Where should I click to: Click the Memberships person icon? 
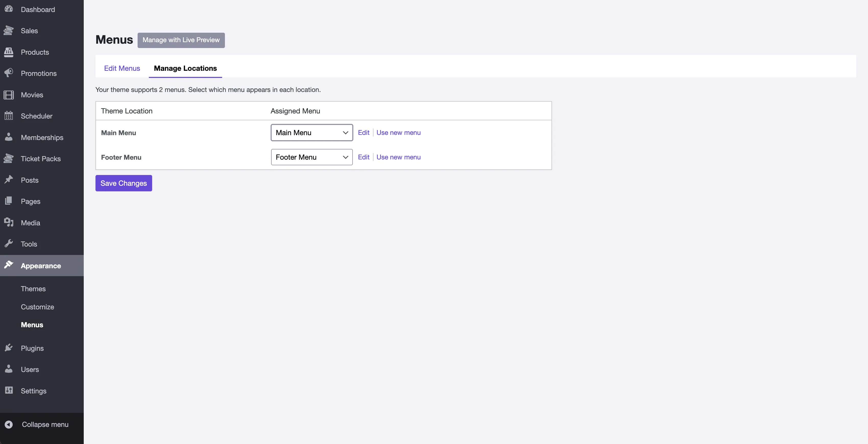(x=9, y=137)
